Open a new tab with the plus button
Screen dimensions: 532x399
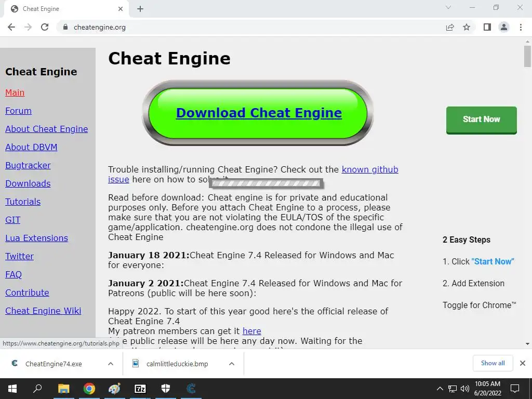click(140, 9)
